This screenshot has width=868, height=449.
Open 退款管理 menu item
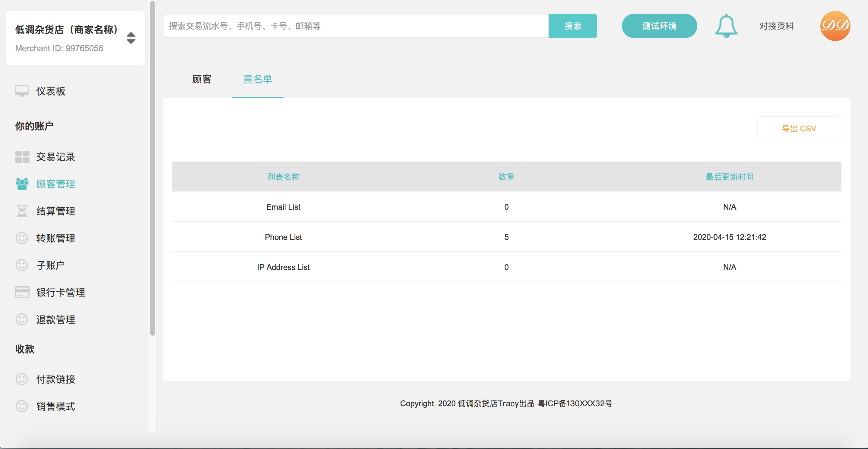(x=55, y=319)
